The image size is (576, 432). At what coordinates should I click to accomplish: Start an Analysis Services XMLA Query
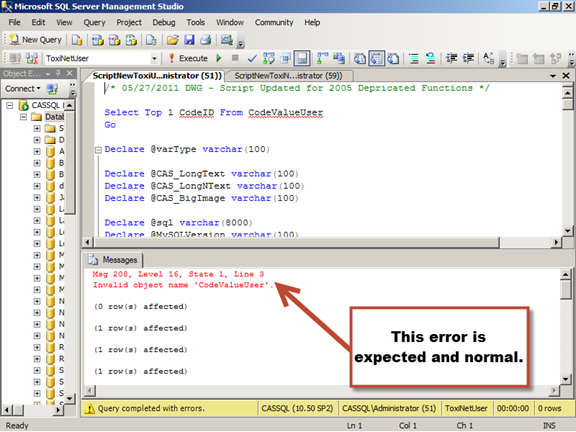point(131,40)
